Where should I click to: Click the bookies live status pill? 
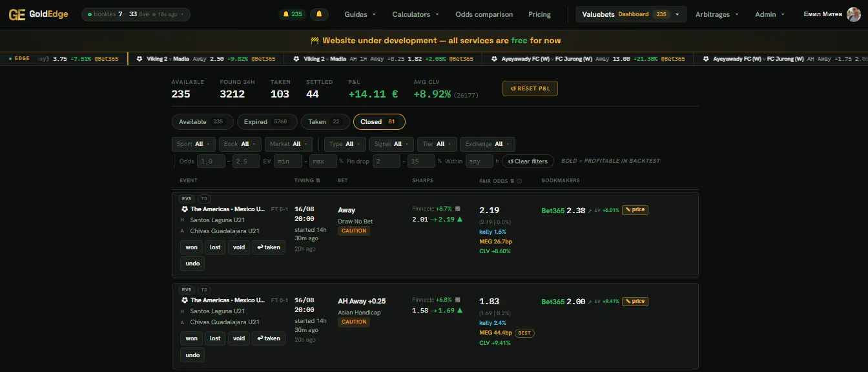click(x=136, y=14)
